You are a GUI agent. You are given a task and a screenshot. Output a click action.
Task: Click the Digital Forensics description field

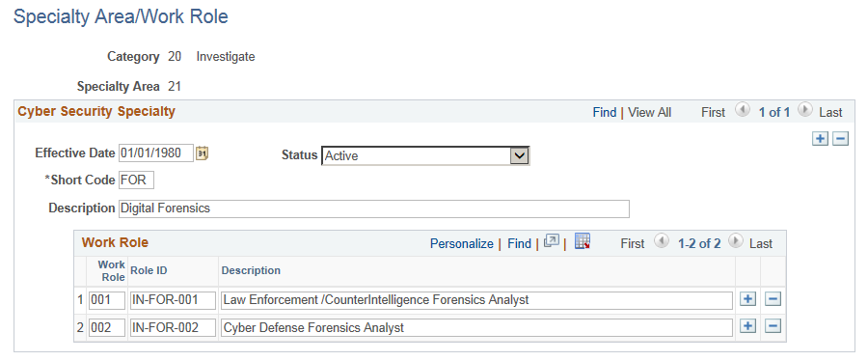[374, 208]
